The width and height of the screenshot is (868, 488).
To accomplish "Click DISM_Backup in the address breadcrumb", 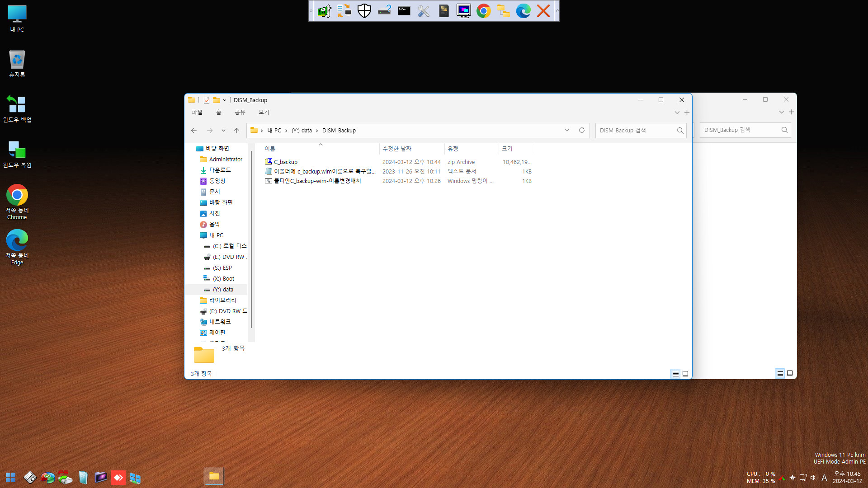I will tap(339, 131).
